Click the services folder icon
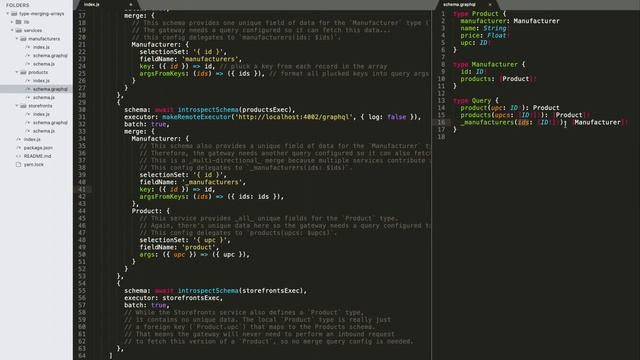Viewport: 640px width, 360px height. 18,30
